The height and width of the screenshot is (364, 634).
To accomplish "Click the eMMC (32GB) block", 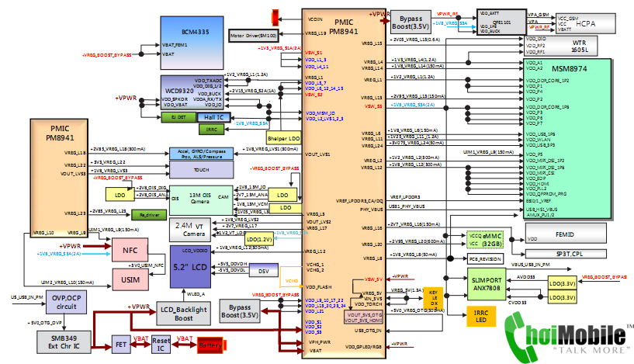I will 485,240.
